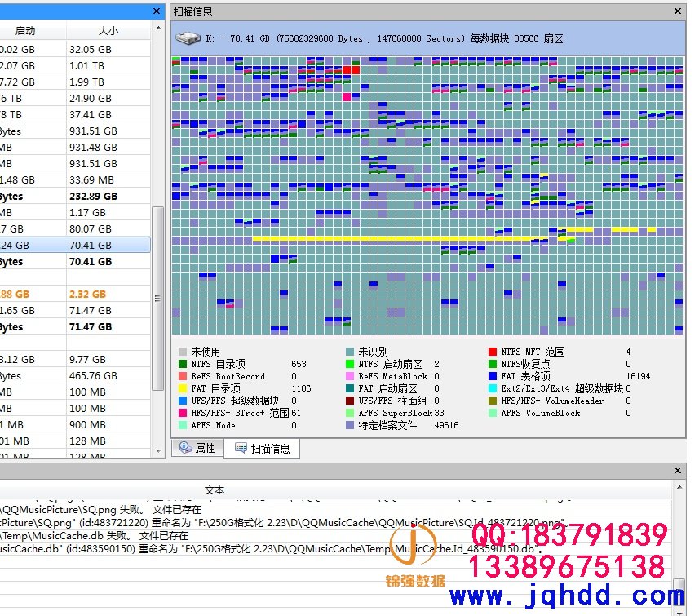699x616 pixels.
Task: Click the 特定档案文件 count 49616
Action: (446, 426)
